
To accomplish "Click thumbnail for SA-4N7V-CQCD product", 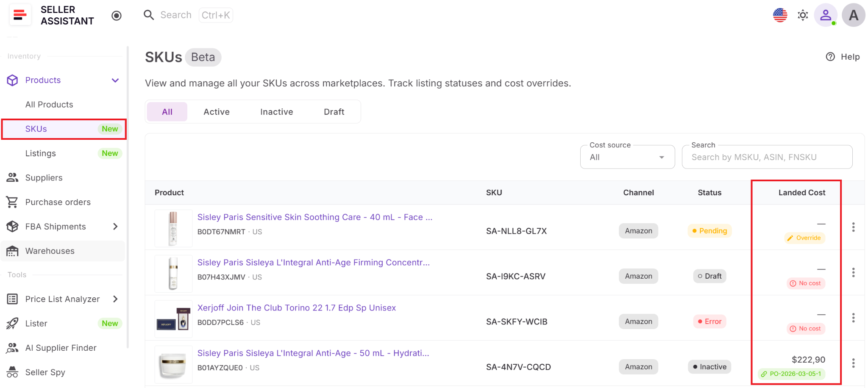I will pyautogui.click(x=173, y=364).
